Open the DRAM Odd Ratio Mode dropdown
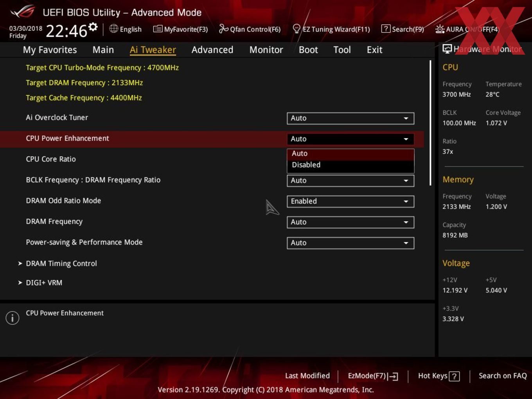This screenshot has height=399, width=532. 350,201
